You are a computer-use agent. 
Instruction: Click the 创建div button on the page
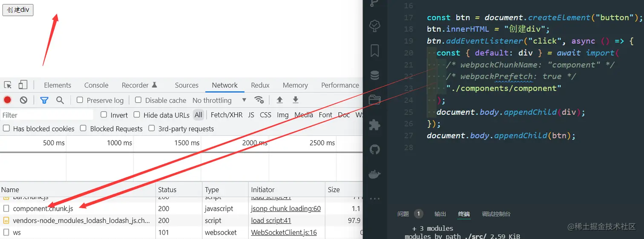tap(18, 10)
